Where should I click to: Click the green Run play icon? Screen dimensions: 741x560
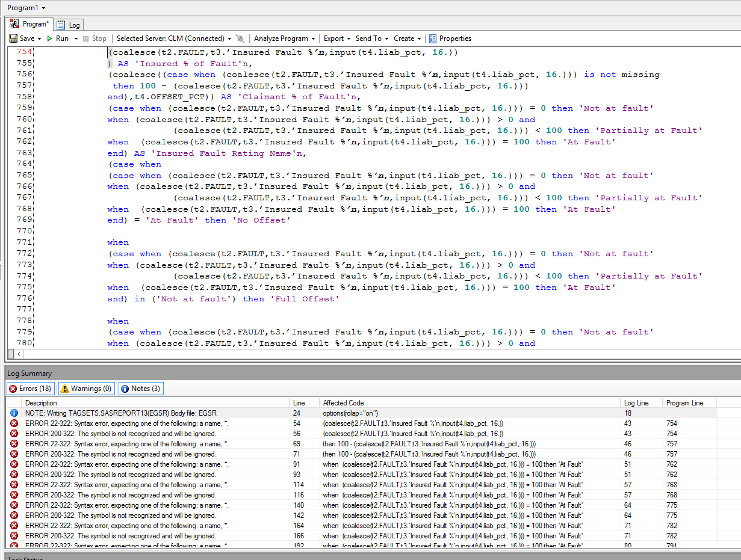50,38
